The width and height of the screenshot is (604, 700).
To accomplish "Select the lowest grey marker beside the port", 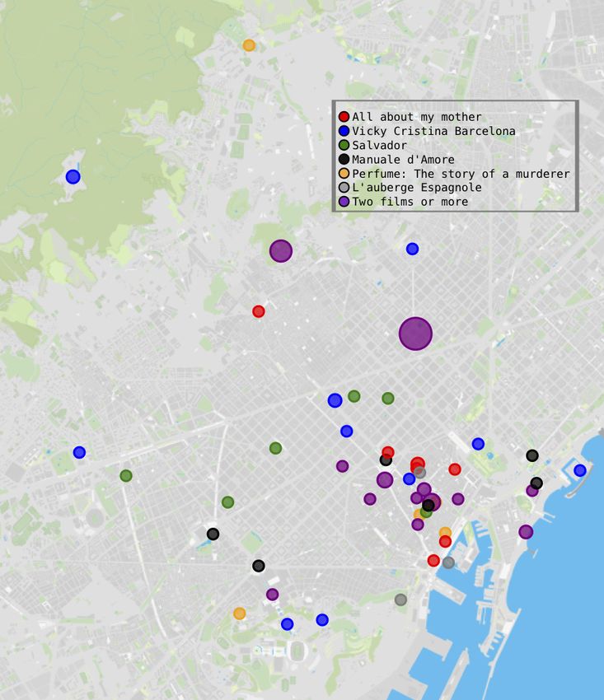I will pos(400,600).
